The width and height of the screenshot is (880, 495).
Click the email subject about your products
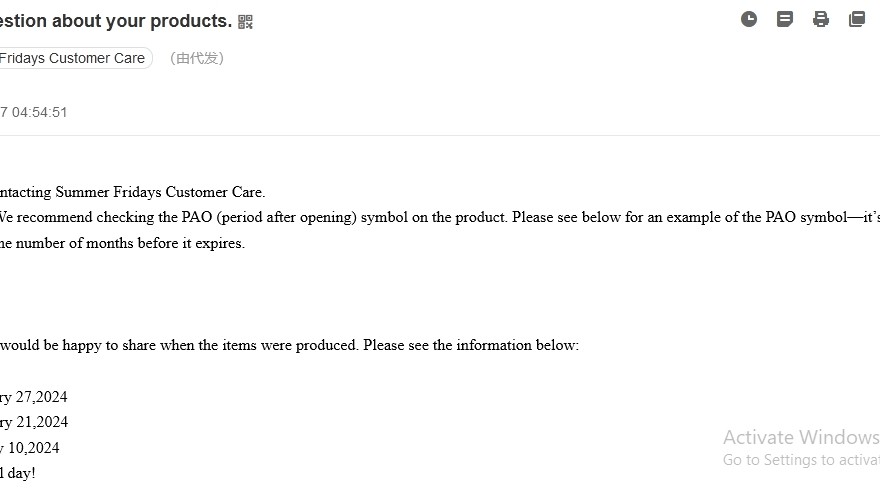116,21
